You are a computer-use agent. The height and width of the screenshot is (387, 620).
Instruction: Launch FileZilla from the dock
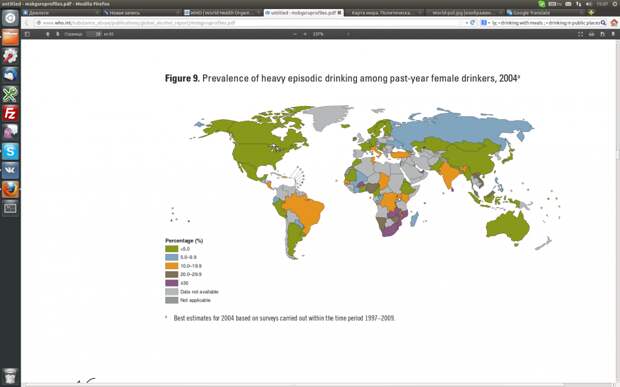(10, 113)
